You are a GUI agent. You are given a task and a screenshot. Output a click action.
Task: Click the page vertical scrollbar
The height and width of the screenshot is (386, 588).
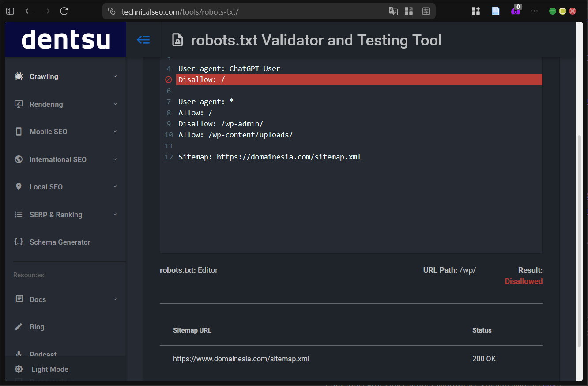click(579, 238)
